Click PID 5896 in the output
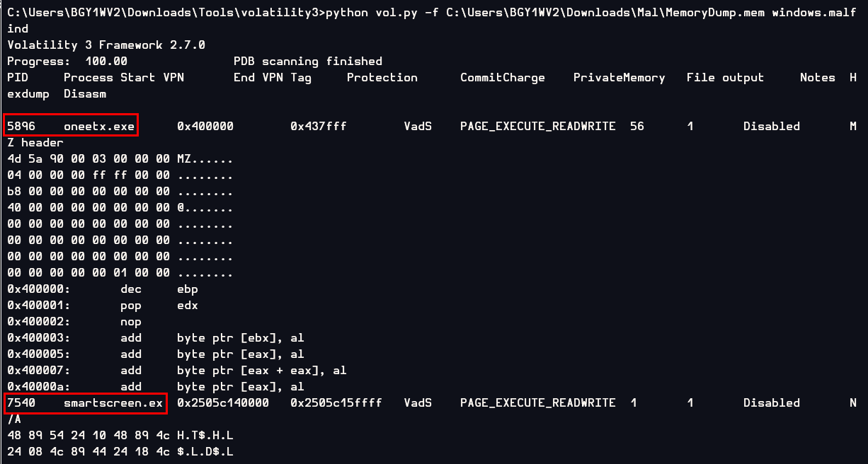Image resolution: width=868 pixels, height=464 pixels. click(21, 126)
